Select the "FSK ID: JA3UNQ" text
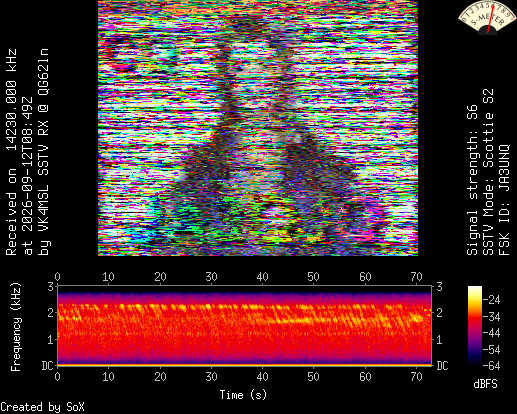This screenshot has height=414, width=517. coord(504,200)
